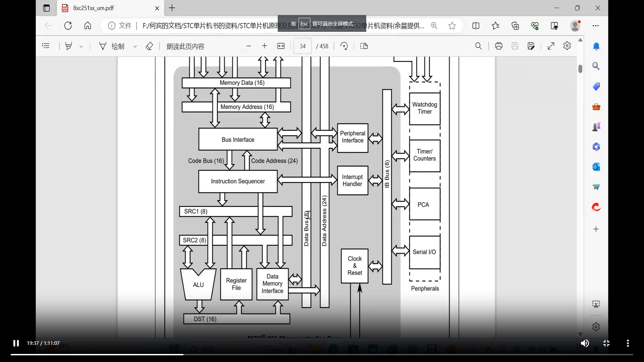Open browser essentials heart icon
Viewport: 644px width, 362px height.
pos(535,26)
